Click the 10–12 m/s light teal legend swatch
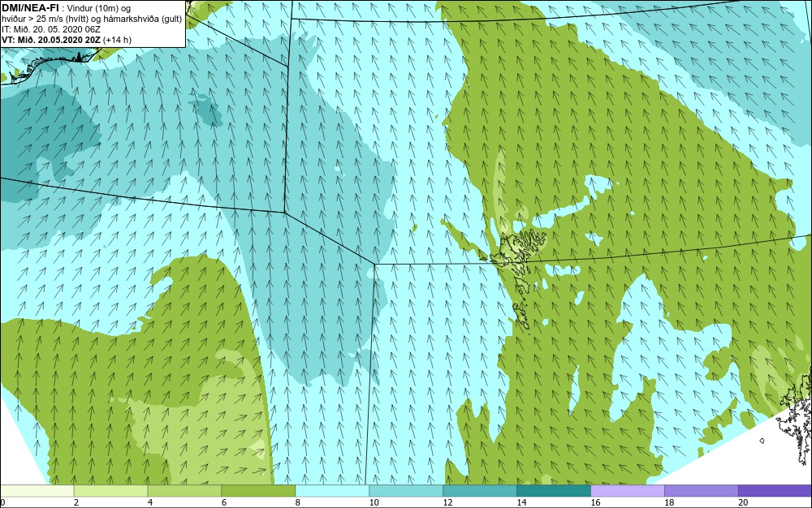Screen dimensions: 812x508 coord(406,490)
